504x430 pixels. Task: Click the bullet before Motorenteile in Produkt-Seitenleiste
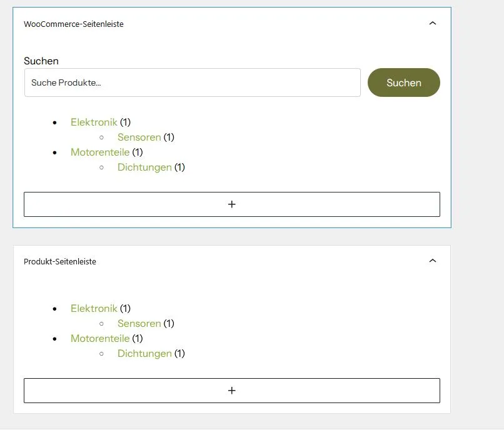[54, 339]
